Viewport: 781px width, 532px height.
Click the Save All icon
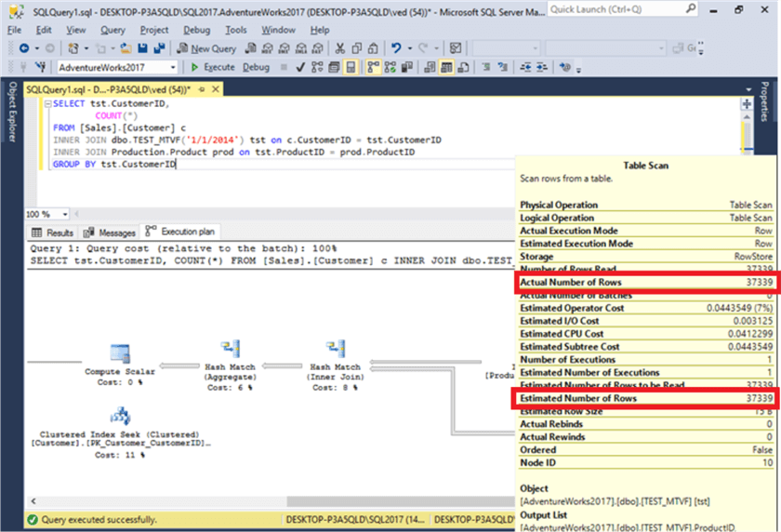tap(159, 48)
